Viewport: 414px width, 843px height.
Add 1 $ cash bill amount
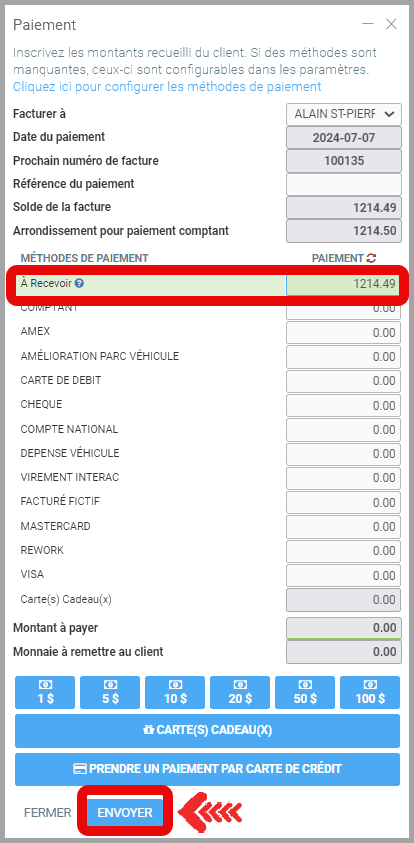pos(46,692)
